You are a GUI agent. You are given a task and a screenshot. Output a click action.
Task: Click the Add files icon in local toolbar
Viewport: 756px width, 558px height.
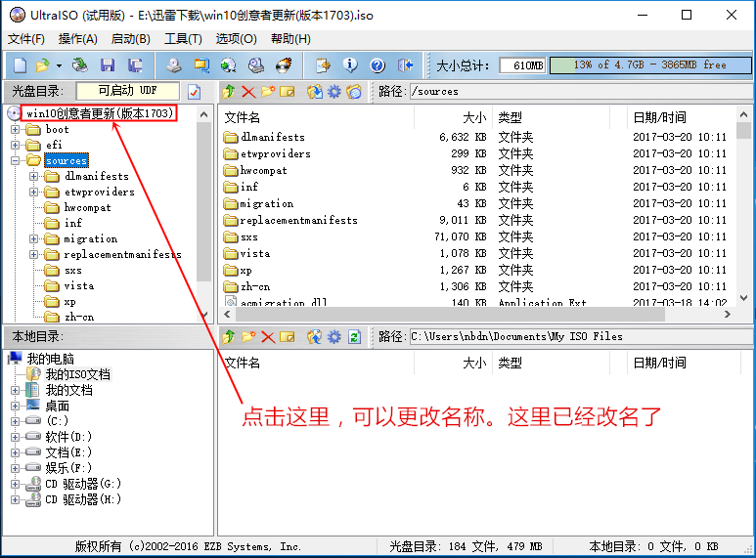point(315,337)
